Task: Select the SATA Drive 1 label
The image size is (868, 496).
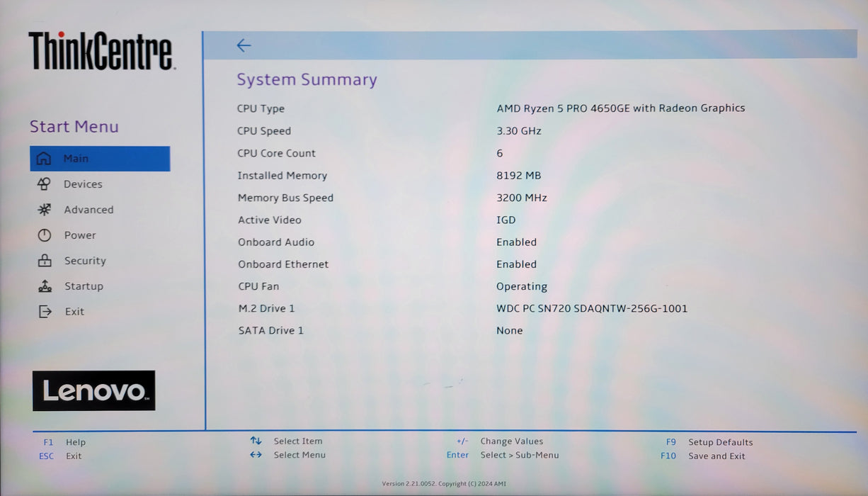Action: [271, 330]
